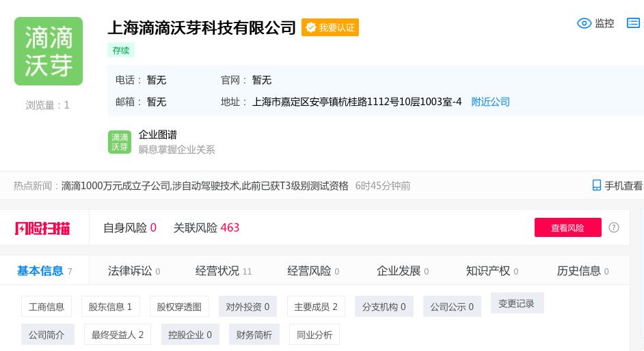Select the 工商信息 section button
The width and height of the screenshot is (644, 351).
46,307
